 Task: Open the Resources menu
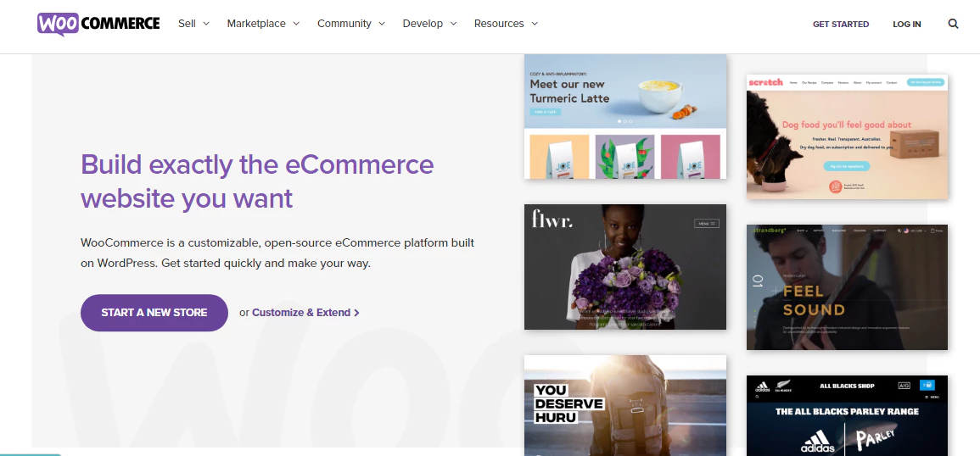coord(499,24)
